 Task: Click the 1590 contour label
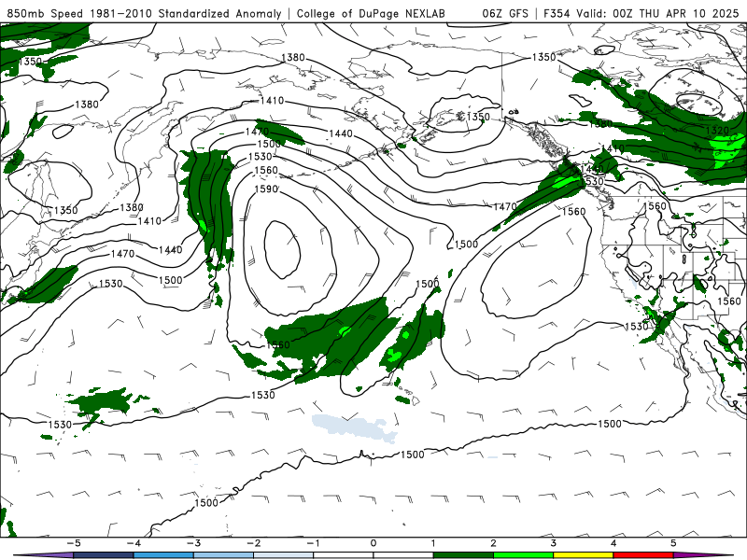click(x=266, y=189)
